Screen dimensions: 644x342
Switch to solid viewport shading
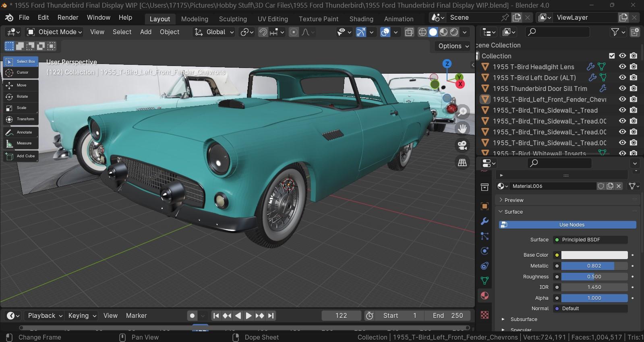(433, 32)
